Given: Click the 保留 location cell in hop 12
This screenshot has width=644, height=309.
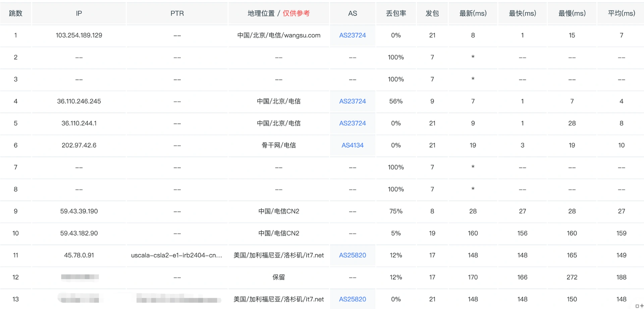Looking at the screenshot, I should (279, 277).
